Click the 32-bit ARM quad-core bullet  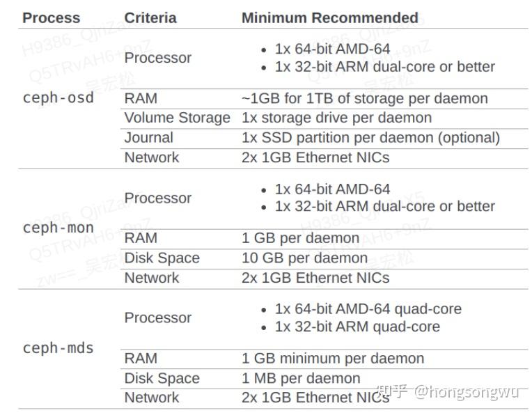pyautogui.click(x=357, y=327)
